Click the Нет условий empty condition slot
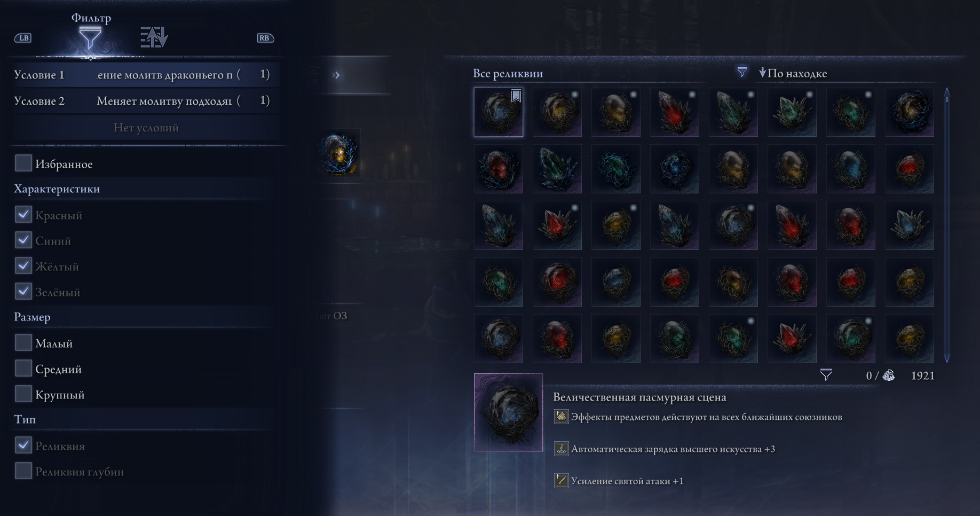 146,128
